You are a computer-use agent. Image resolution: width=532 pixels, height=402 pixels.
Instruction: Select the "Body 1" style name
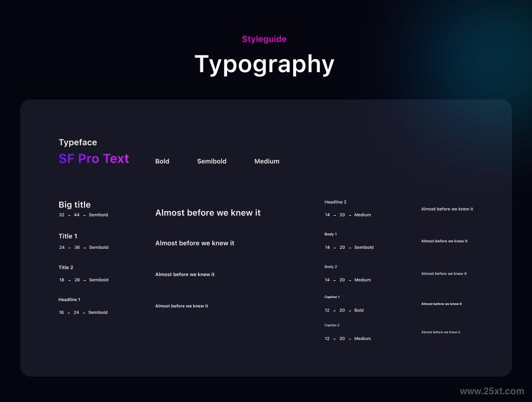330,234
